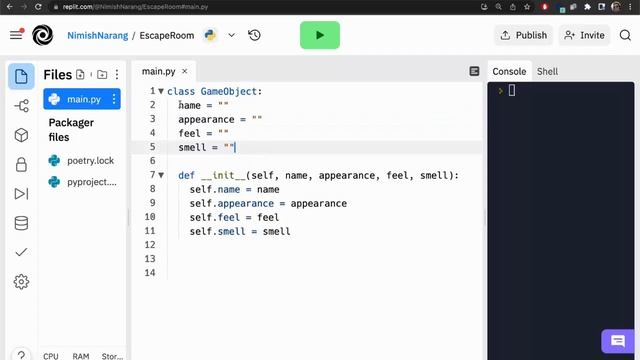Image resolution: width=640 pixels, height=360 pixels.
Task: Open the Packages cube icon
Action: pos(21,135)
